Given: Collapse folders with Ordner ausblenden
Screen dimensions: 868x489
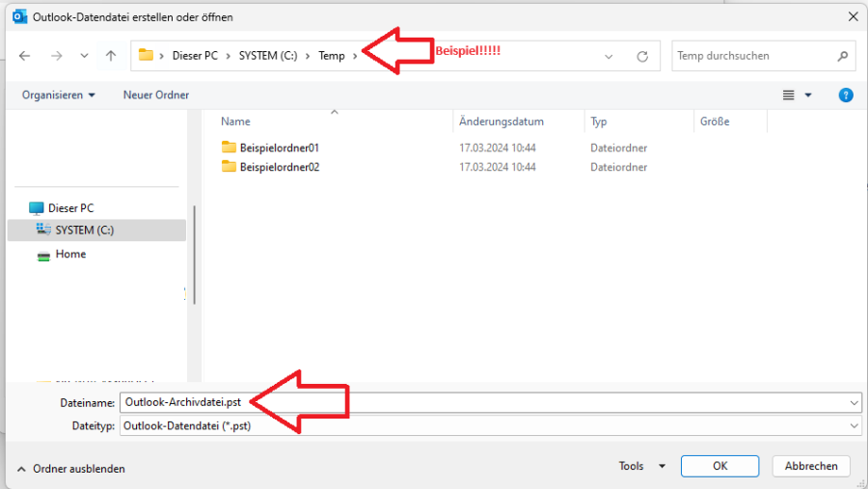Looking at the screenshot, I should [70, 469].
